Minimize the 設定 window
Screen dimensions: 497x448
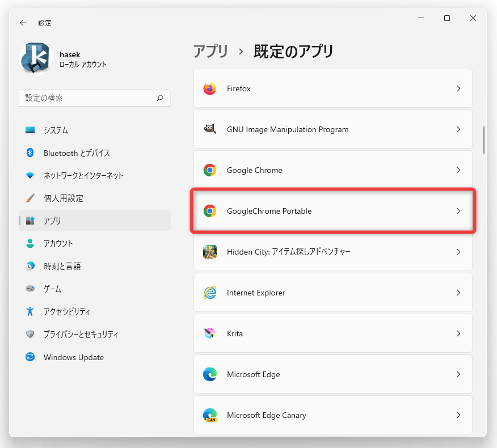click(421, 18)
